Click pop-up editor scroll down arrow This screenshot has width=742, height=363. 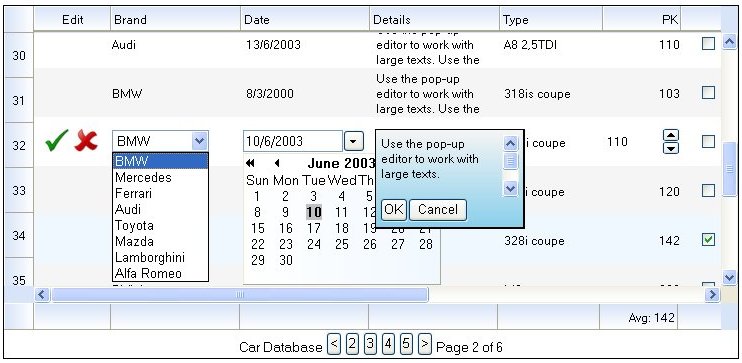tap(510, 189)
